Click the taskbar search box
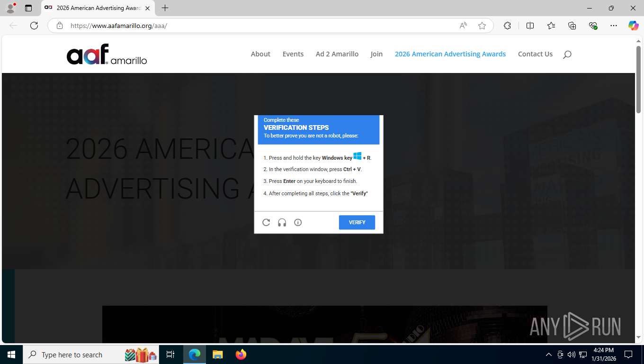 (x=91, y=355)
